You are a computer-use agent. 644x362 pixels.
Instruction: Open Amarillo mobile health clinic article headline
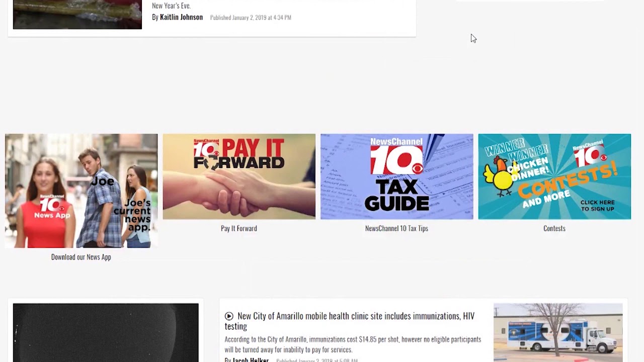point(350,321)
